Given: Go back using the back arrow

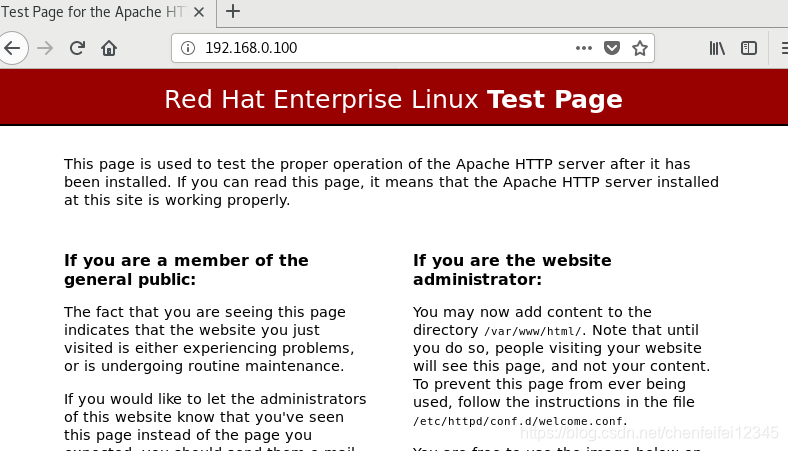Looking at the screenshot, I should pos(12,48).
